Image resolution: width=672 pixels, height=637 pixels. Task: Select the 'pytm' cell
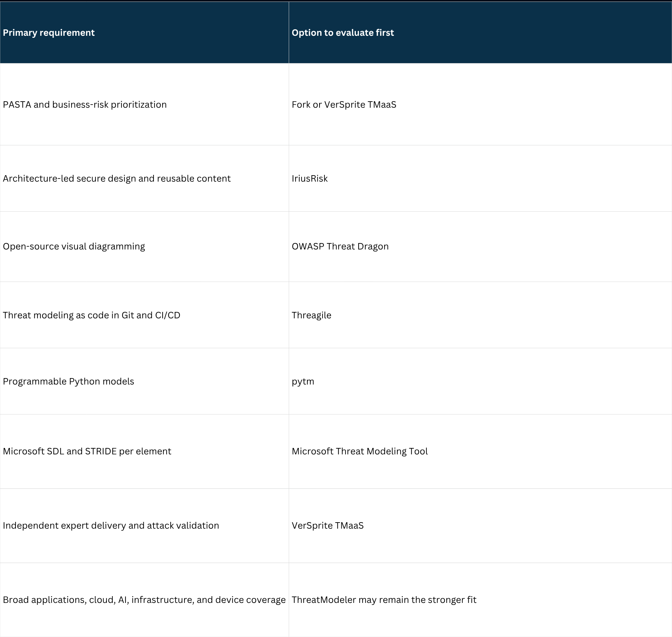[480, 381]
